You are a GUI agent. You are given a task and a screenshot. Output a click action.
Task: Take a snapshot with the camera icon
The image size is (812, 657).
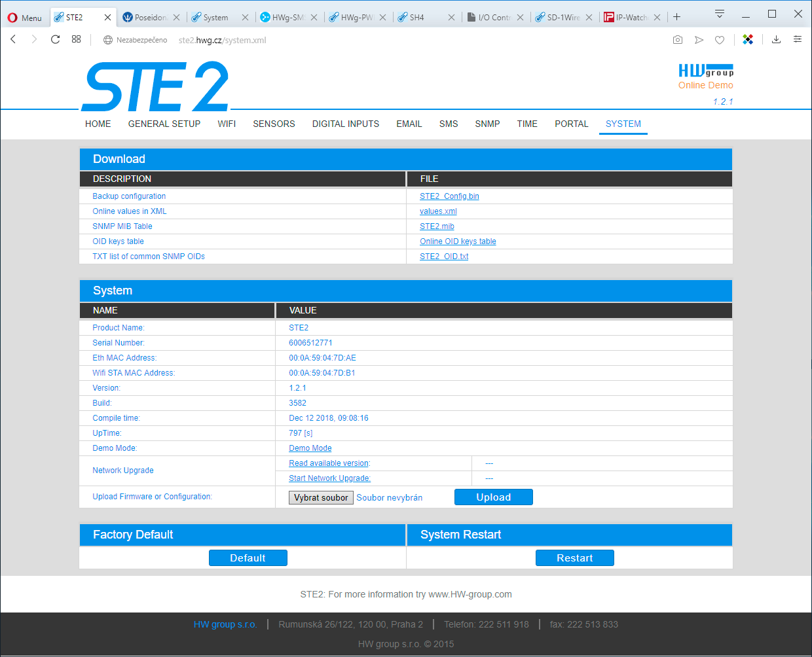pyautogui.click(x=678, y=40)
